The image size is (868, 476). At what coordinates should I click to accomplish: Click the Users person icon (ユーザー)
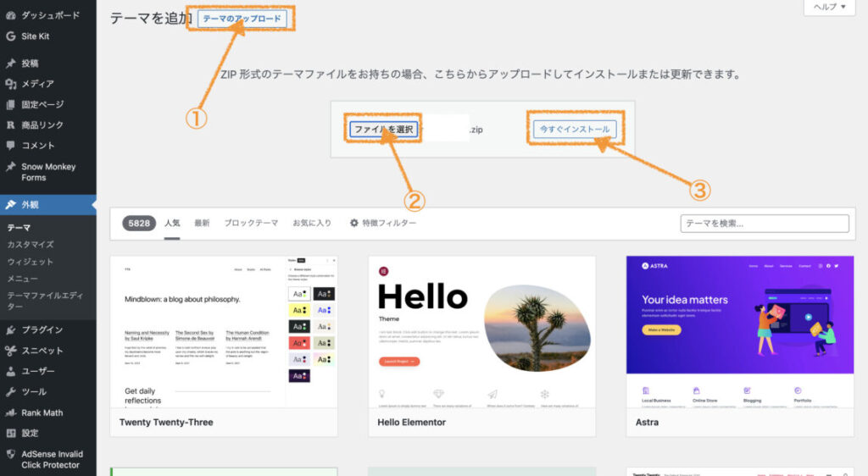point(10,371)
